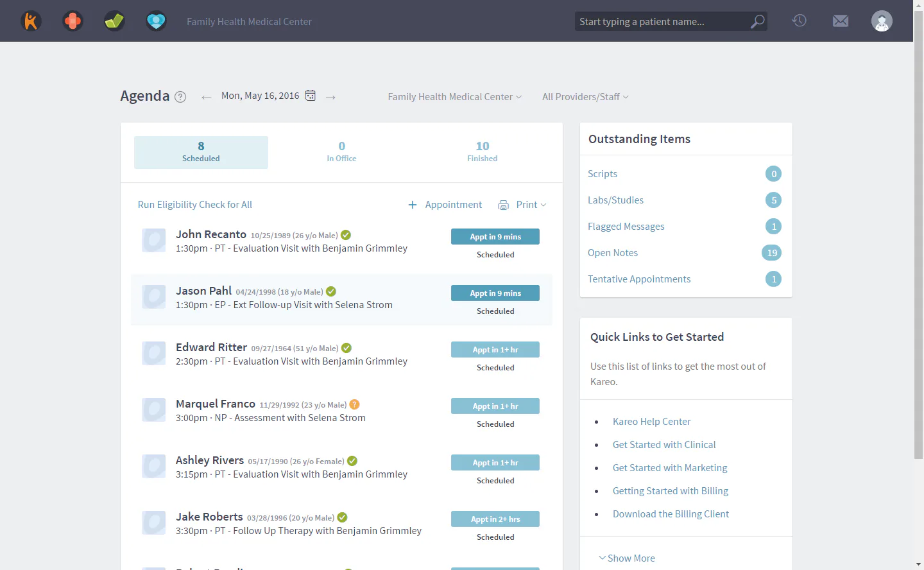Open the blue heart patient module icon
Screen dimensions: 924x570
click(x=155, y=21)
